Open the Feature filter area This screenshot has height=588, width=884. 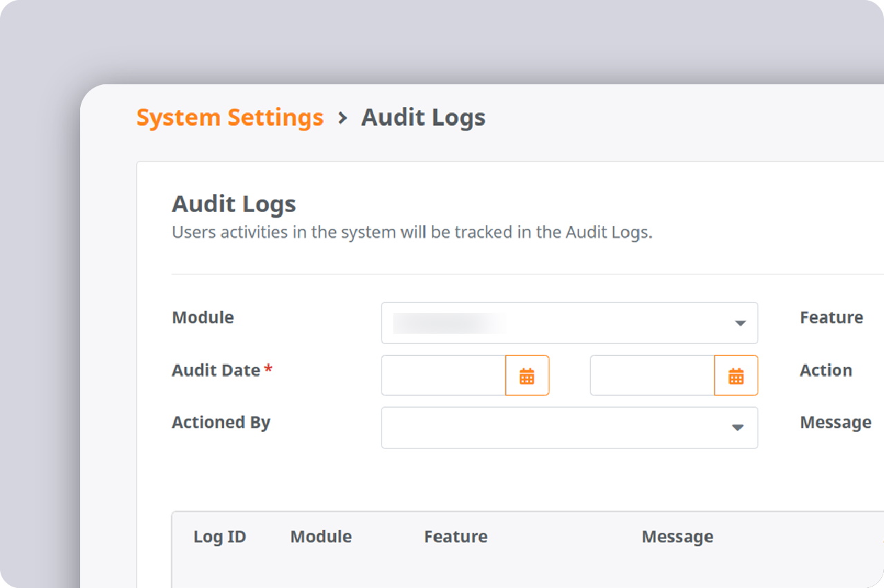[831, 317]
